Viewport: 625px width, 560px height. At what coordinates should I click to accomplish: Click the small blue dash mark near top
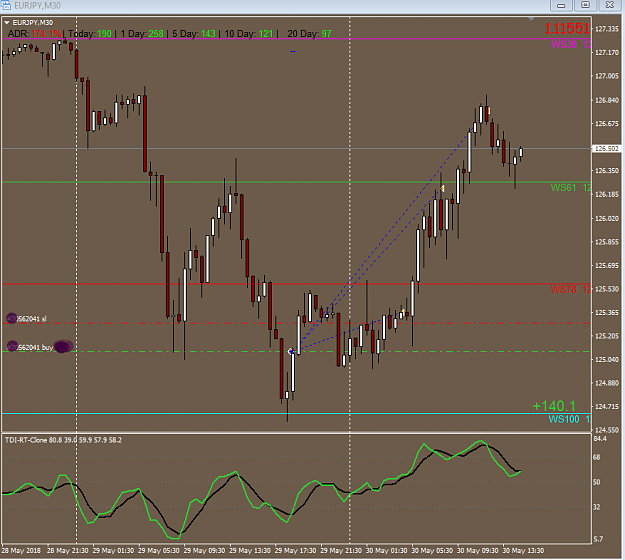(x=293, y=51)
